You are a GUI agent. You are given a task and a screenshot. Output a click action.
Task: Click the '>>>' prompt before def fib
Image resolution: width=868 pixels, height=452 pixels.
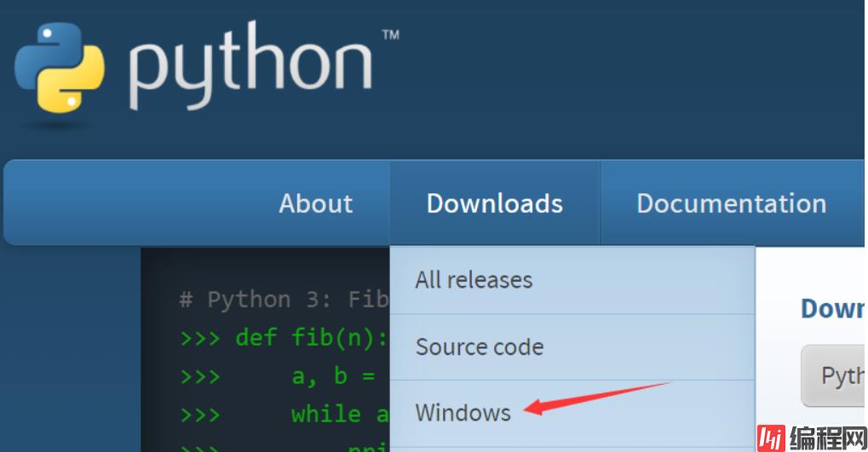click(x=200, y=337)
